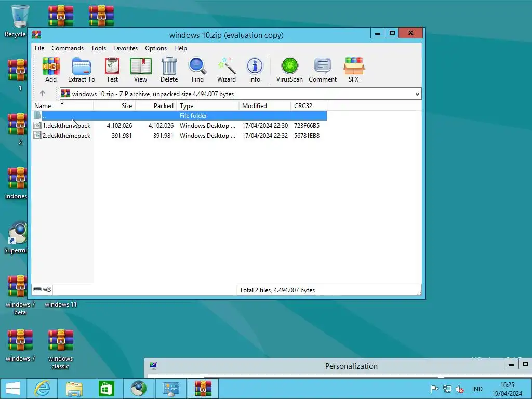Viewport: 532px width, 399px height.
Task: Select the desktop archive labeled 2
Action: tap(18, 129)
